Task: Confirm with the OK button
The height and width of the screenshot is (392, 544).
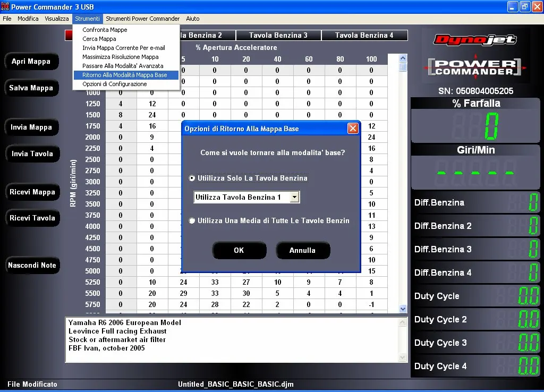Action: [x=239, y=250]
